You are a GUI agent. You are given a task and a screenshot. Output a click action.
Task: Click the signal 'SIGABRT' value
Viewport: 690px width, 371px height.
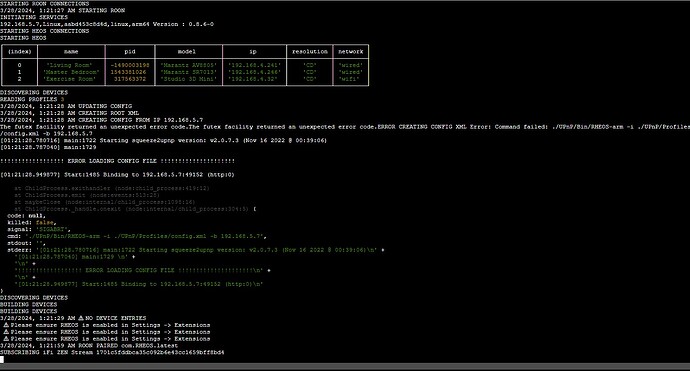(x=51, y=229)
